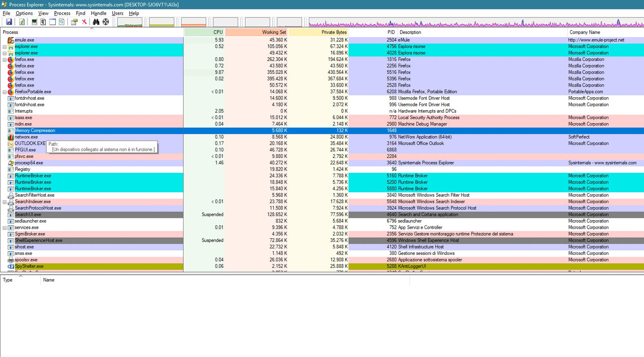Select the ShellExperienceHost.exe row
This screenshot has height=357, width=644.
[322, 240]
